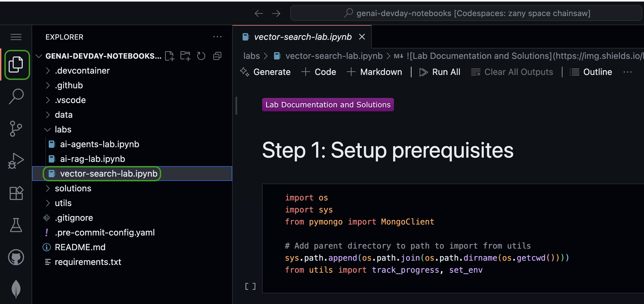
Task: Switch to the vector-search-lab.ipynb tab
Action: (302, 37)
